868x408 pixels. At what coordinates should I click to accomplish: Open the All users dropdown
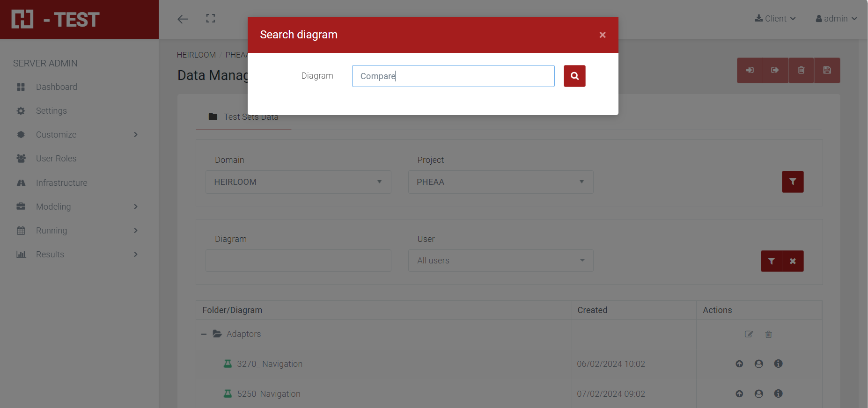click(x=500, y=261)
